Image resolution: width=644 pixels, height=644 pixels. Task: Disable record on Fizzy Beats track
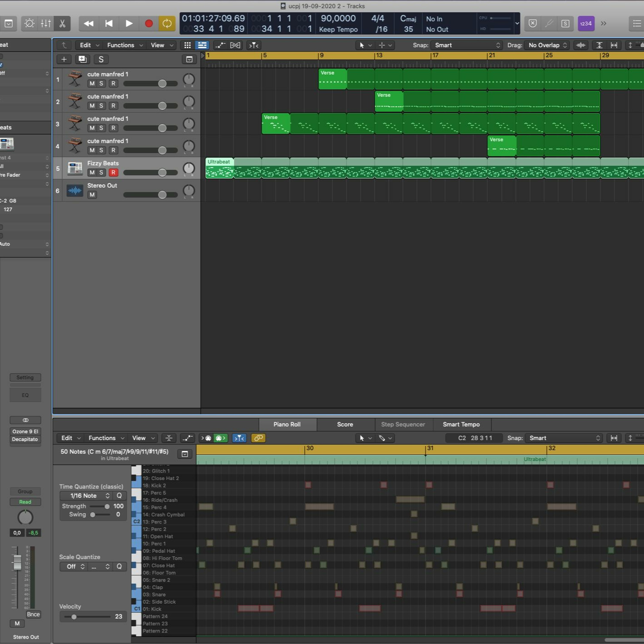coord(113,173)
